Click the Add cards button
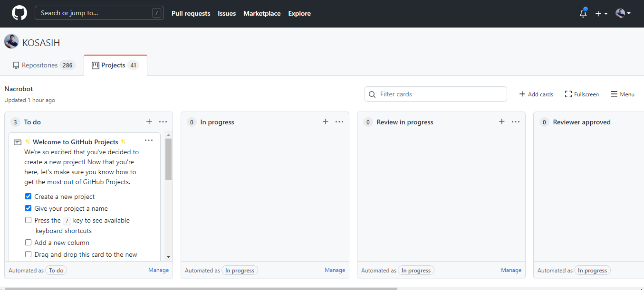644x290 pixels. point(536,94)
